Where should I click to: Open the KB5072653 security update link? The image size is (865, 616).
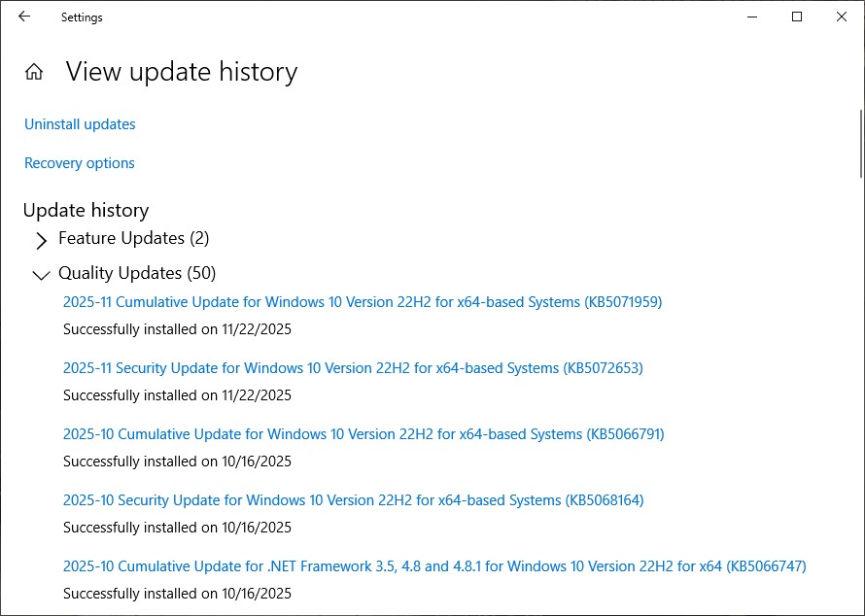353,368
